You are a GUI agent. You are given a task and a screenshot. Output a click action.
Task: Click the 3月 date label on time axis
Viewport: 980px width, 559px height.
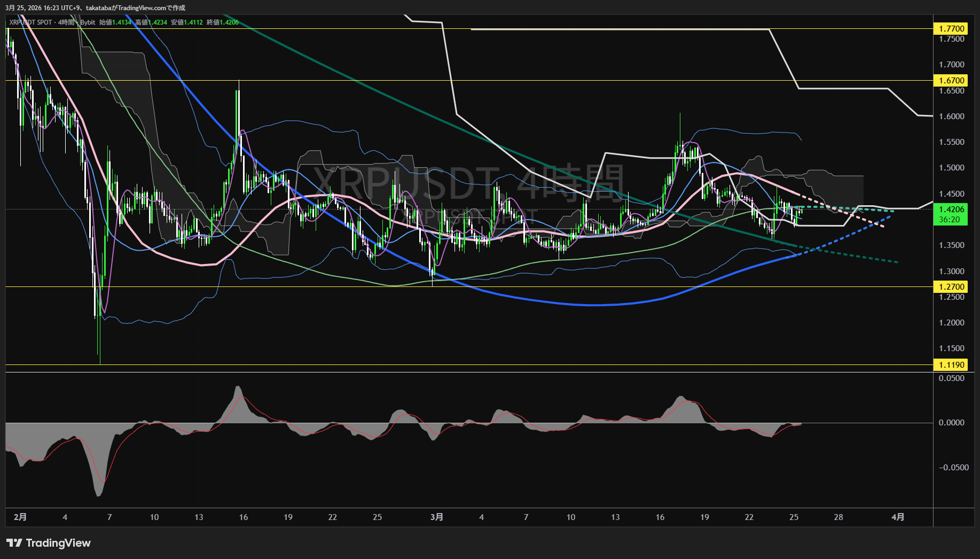coord(436,517)
